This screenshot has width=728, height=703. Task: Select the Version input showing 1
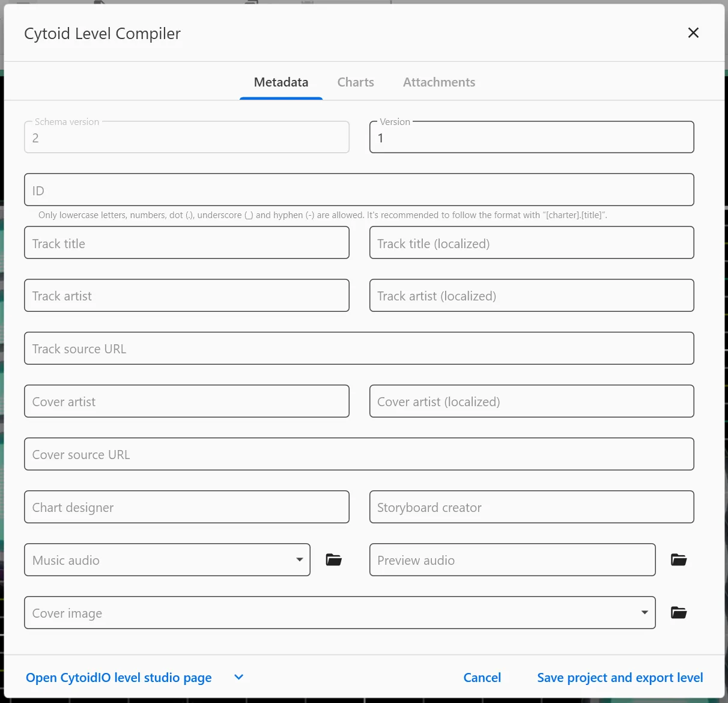(x=531, y=137)
